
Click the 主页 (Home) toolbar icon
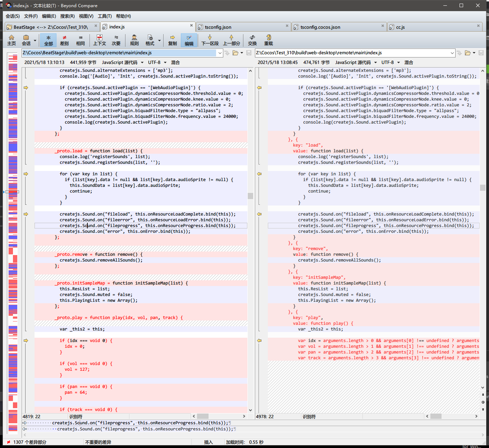click(x=12, y=40)
